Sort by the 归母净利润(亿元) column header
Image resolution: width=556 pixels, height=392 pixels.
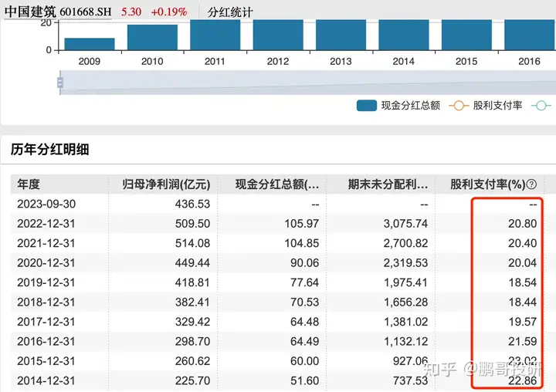(x=166, y=184)
